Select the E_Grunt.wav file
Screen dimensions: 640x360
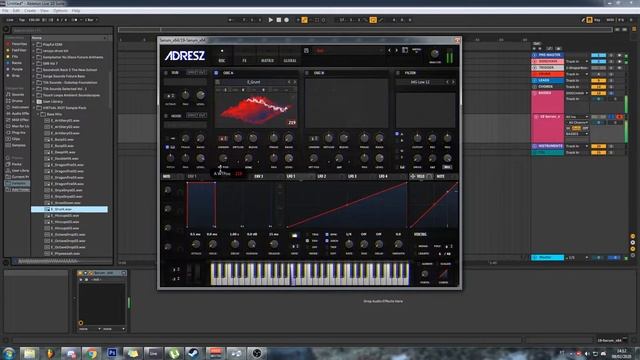coord(69,209)
